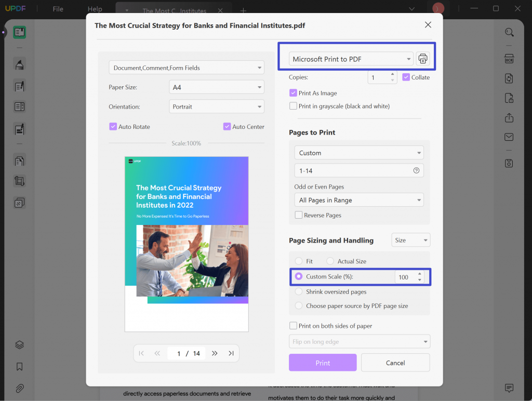Viewport: 532px width, 401px height.
Task: Click the Print button
Action: coord(322,362)
